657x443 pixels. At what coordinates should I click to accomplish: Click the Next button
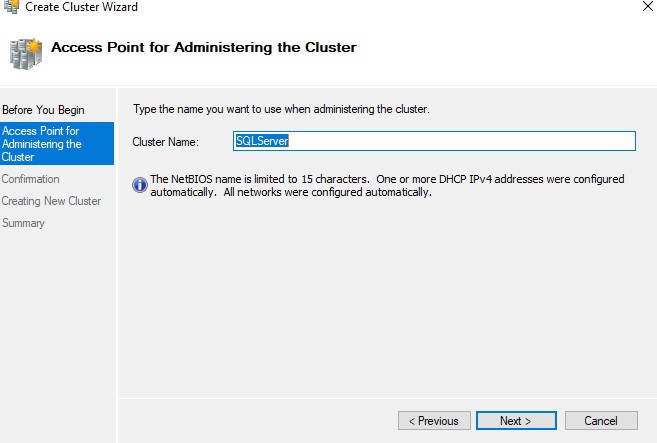tap(516, 420)
